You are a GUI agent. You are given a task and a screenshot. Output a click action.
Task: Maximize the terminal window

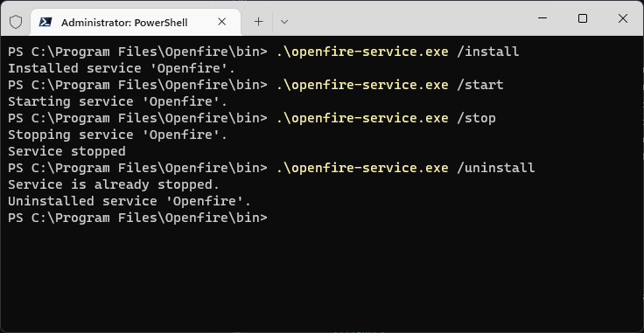click(583, 18)
